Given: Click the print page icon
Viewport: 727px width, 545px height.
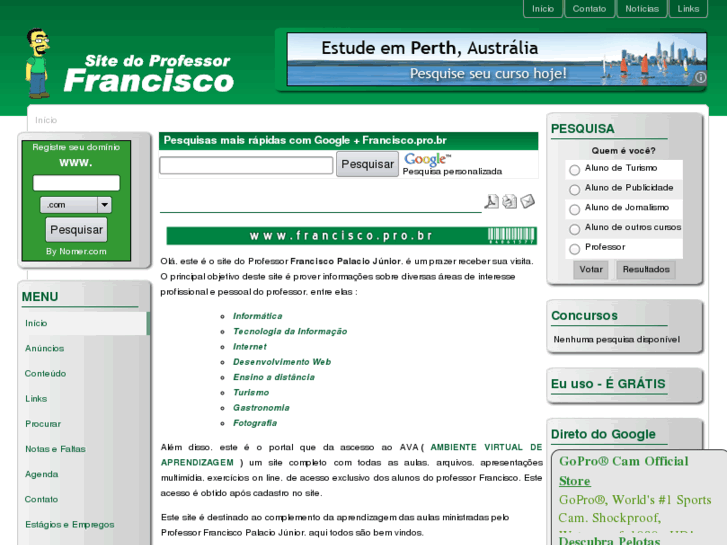Looking at the screenshot, I should coord(510,201).
